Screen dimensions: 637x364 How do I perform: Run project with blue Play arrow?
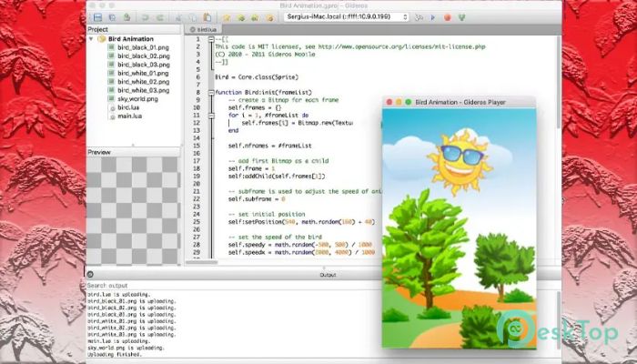(x=432, y=17)
